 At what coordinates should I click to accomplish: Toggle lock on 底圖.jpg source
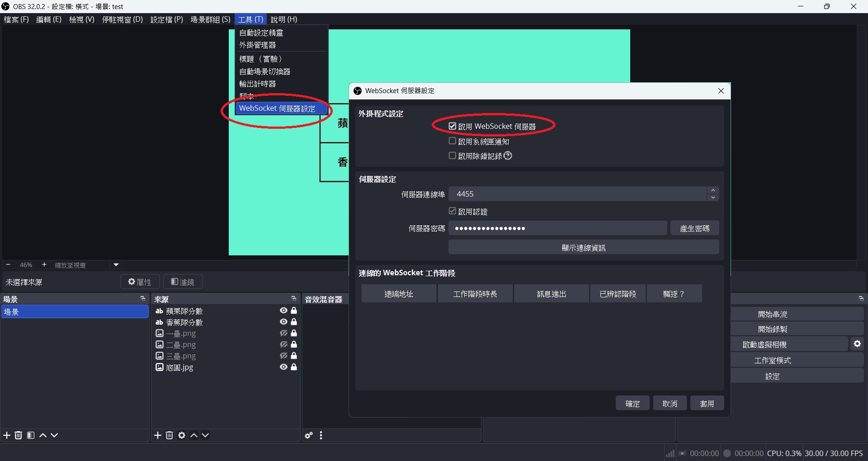tap(294, 367)
